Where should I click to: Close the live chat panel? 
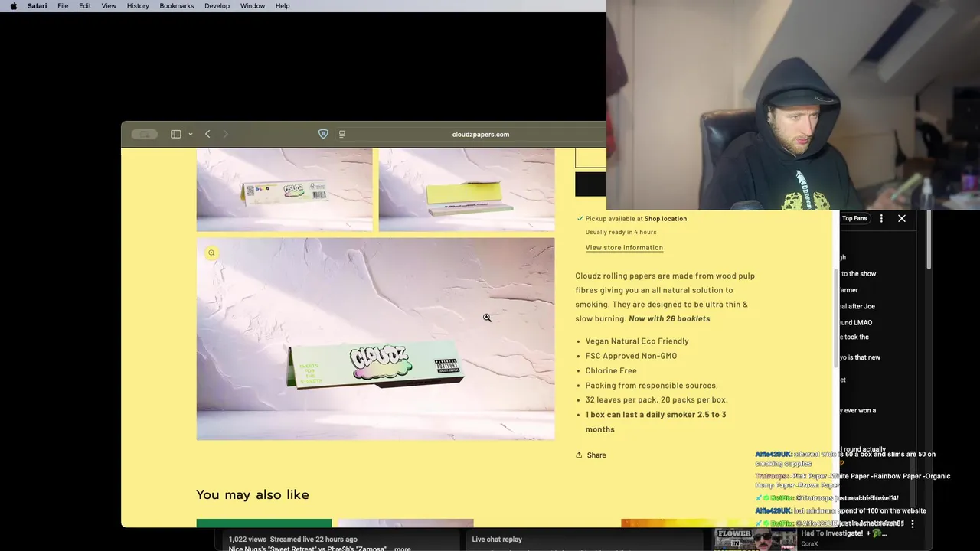tap(902, 218)
